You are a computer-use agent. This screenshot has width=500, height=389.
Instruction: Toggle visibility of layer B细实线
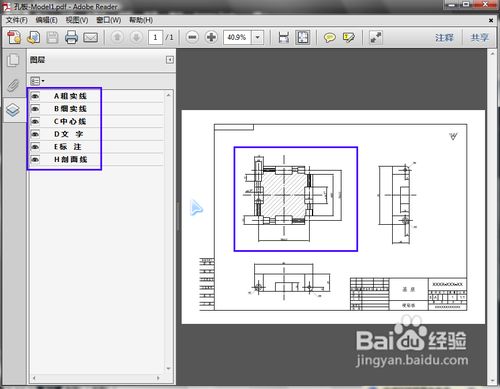(35, 109)
